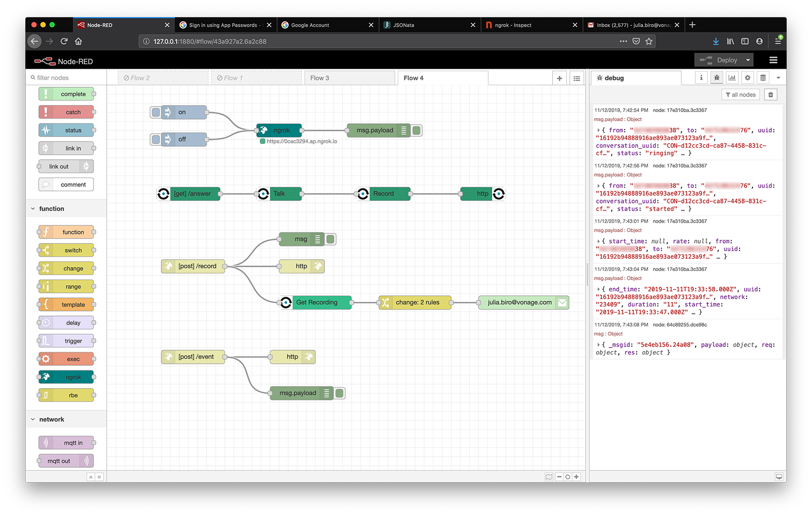Select the 'change: 2 rules' node
The height and width of the screenshot is (516, 812).
point(415,302)
